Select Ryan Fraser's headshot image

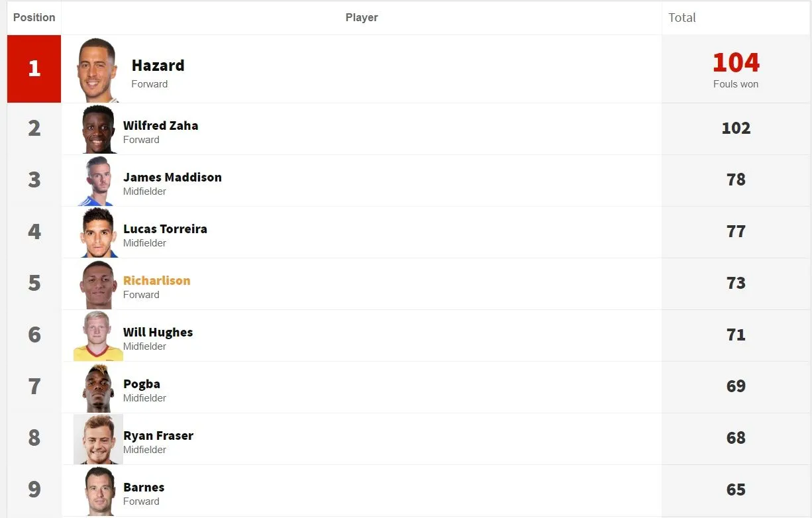click(x=98, y=439)
